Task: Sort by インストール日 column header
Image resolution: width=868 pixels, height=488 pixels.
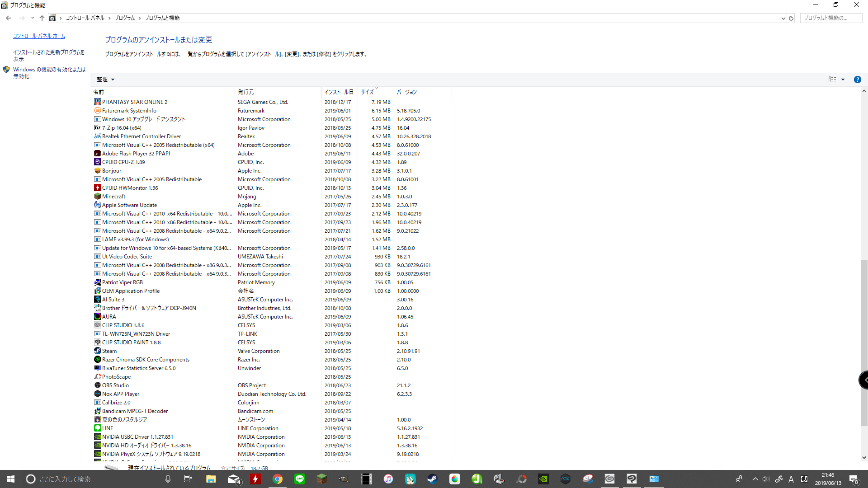Action: click(339, 92)
